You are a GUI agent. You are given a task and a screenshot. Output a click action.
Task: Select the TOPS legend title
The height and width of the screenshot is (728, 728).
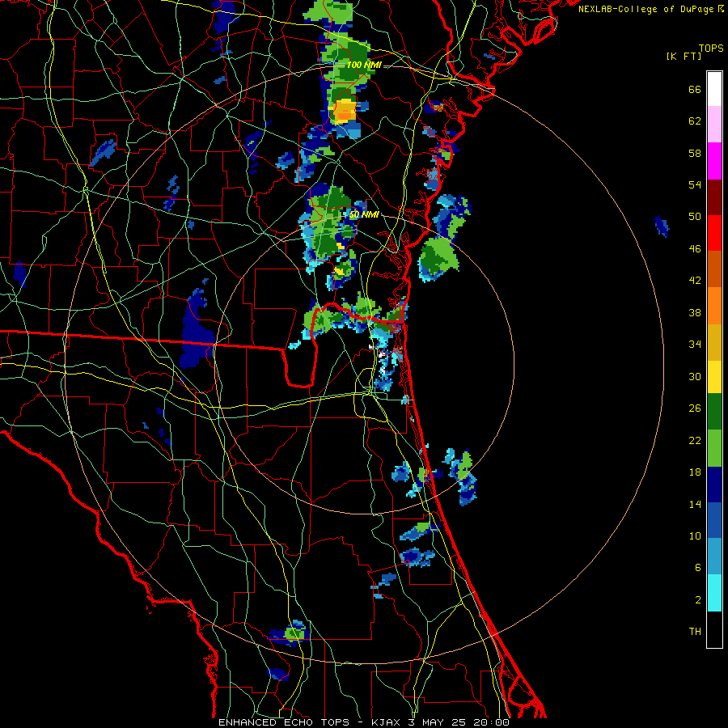point(711,49)
